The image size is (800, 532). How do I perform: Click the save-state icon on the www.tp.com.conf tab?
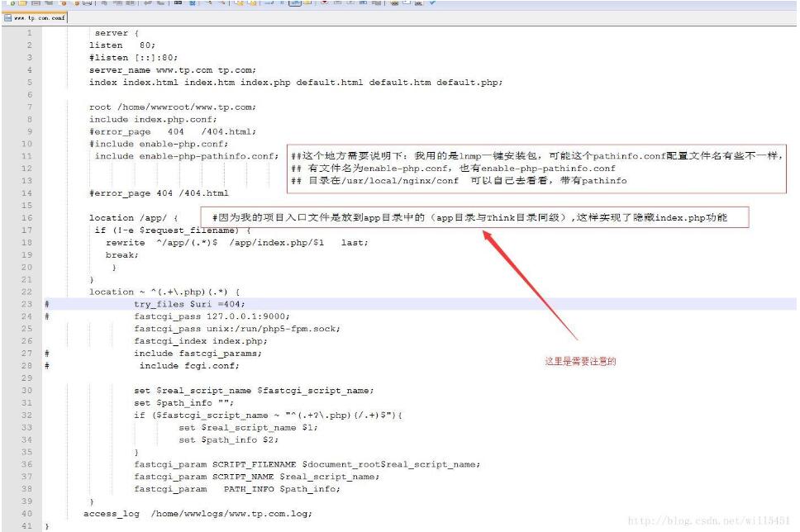click(7, 17)
